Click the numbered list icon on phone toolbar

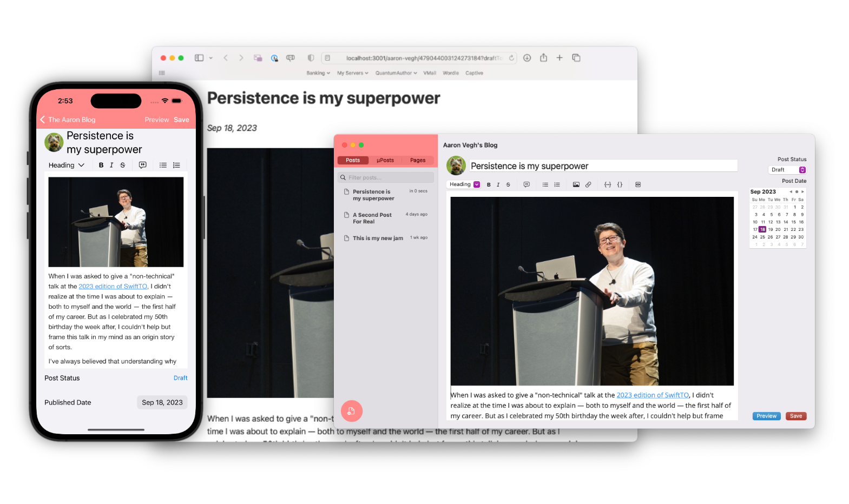[x=176, y=165]
